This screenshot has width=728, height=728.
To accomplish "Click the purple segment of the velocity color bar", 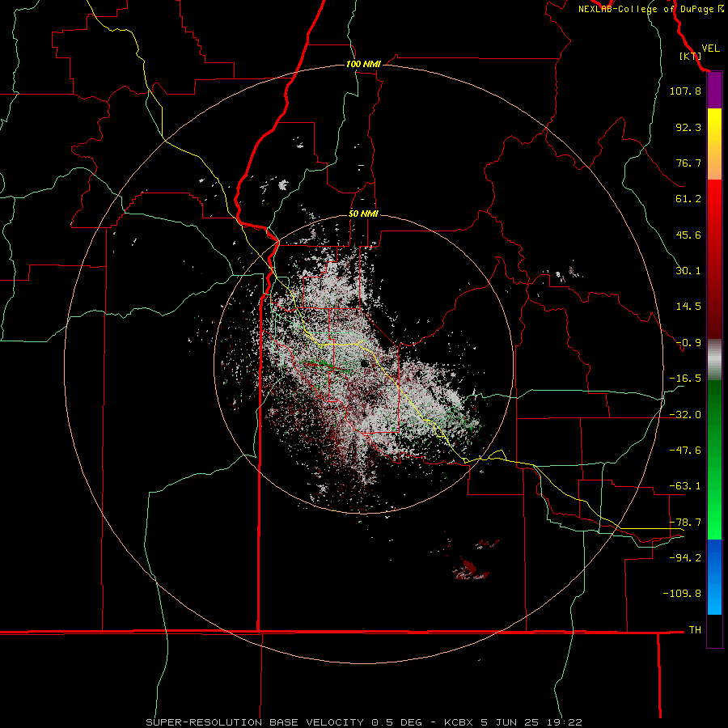I will (714, 90).
